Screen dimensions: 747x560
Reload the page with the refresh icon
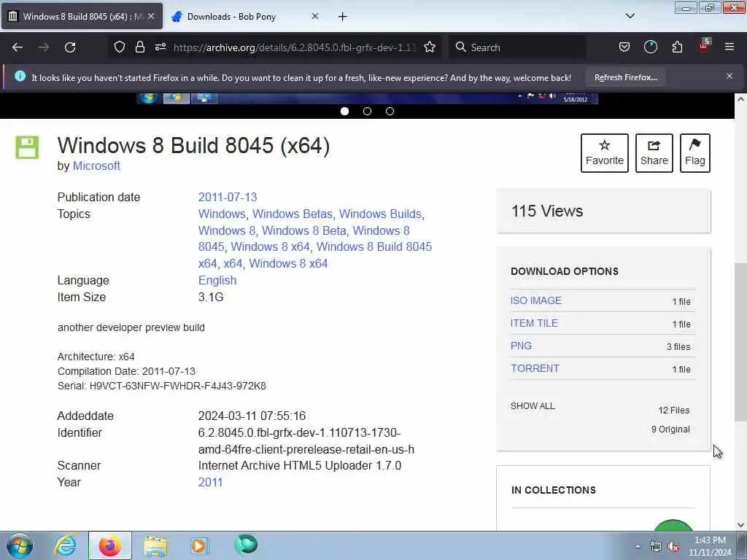point(70,47)
